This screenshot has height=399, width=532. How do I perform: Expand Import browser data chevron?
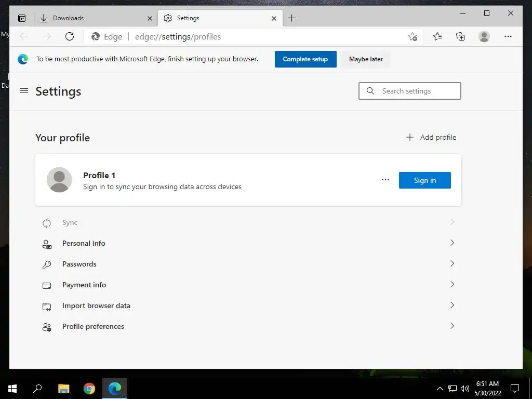click(x=452, y=305)
